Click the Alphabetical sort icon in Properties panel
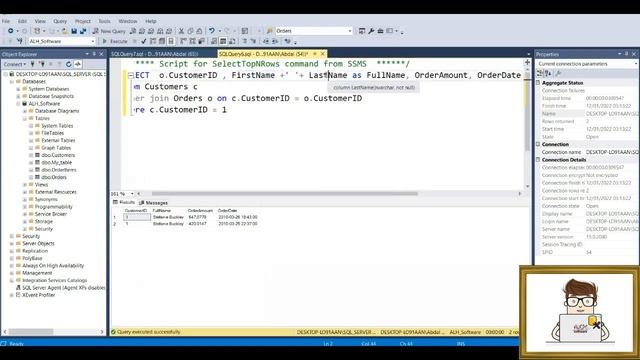640x360 pixels. tap(548, 73)
